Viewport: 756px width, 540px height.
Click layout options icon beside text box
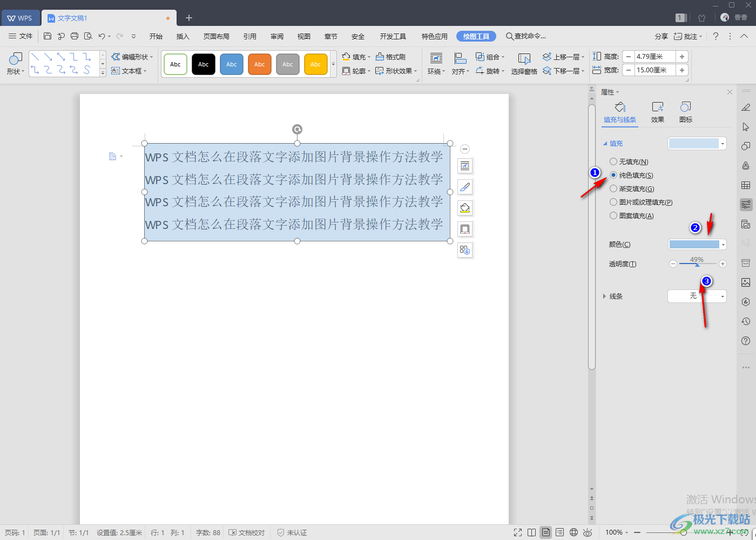pos(465,166)
